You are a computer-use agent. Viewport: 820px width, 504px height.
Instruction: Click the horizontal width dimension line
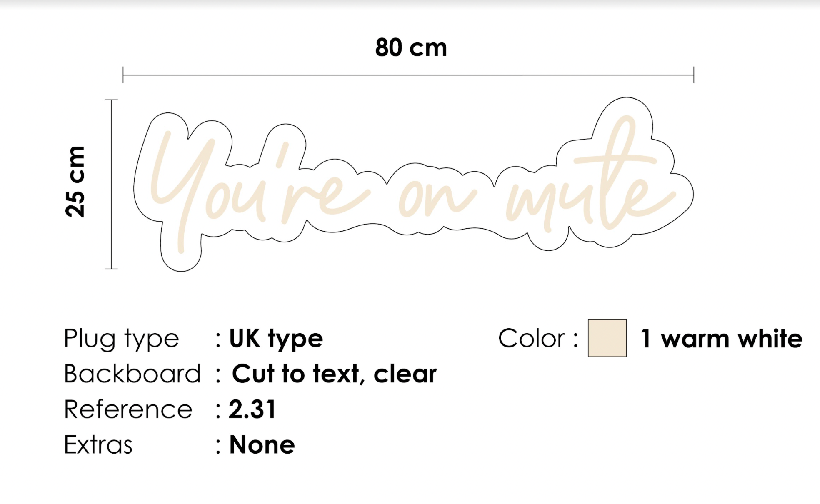tap(408, 75)
